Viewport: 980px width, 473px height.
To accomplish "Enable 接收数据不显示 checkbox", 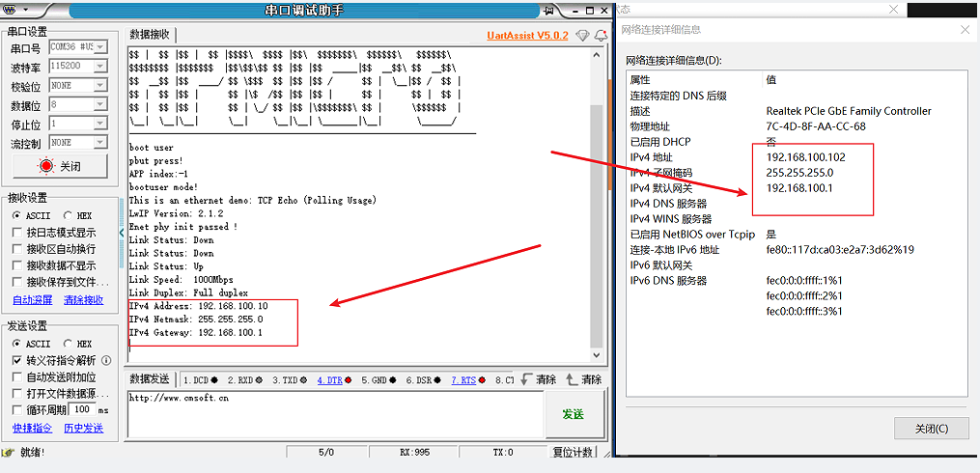I will pos(17,264).
